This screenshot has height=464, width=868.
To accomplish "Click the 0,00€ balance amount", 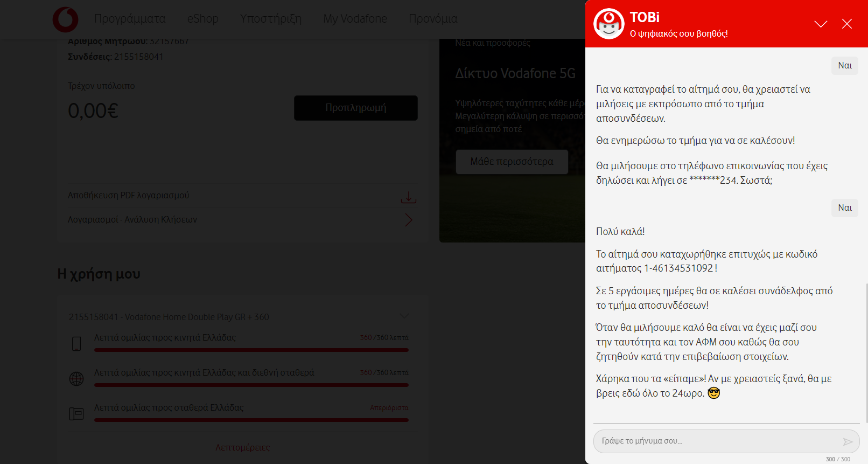I will coord(93,111).
